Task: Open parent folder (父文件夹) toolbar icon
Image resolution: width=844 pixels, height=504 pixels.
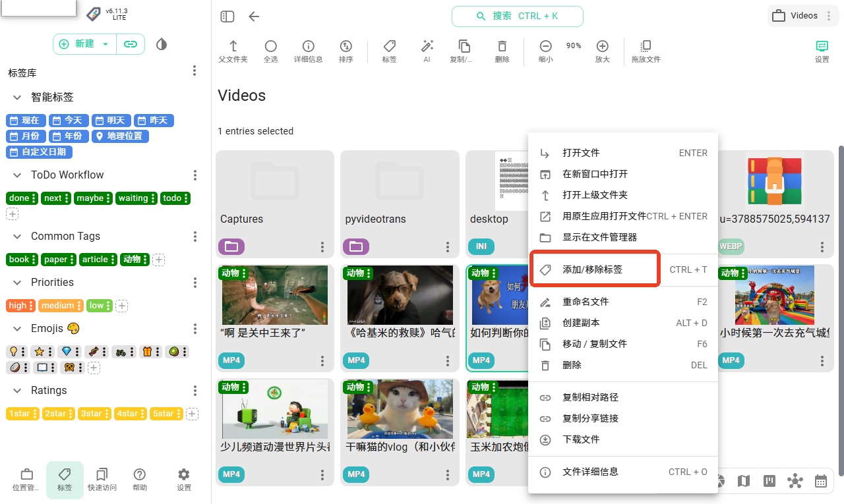Action: pos(233,51)
